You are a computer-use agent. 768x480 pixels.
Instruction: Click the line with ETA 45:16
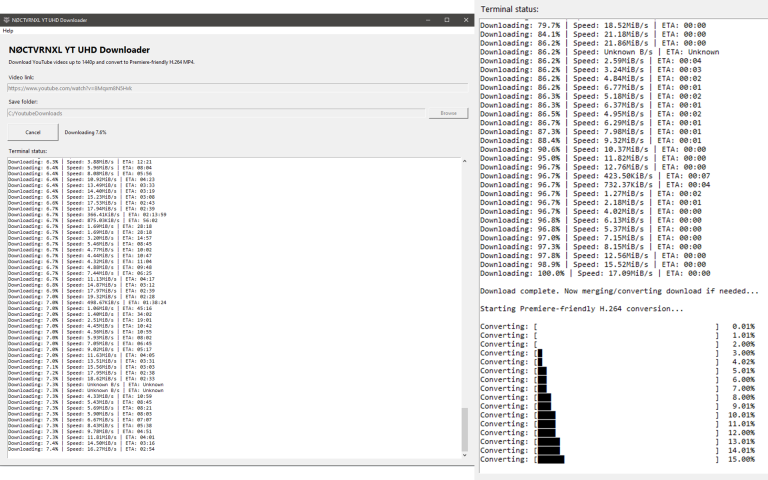pos(80,308)
